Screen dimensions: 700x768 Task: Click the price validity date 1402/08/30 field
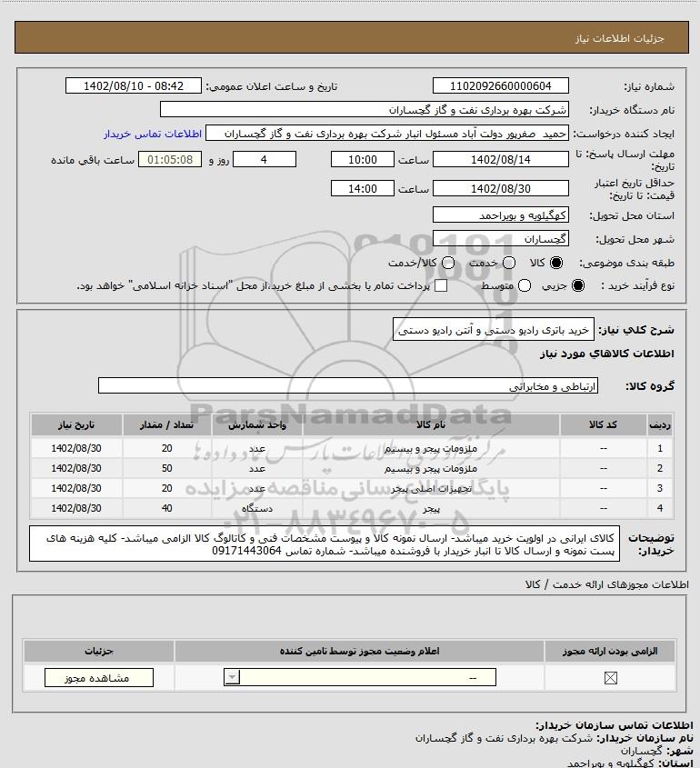coord(501,188)
